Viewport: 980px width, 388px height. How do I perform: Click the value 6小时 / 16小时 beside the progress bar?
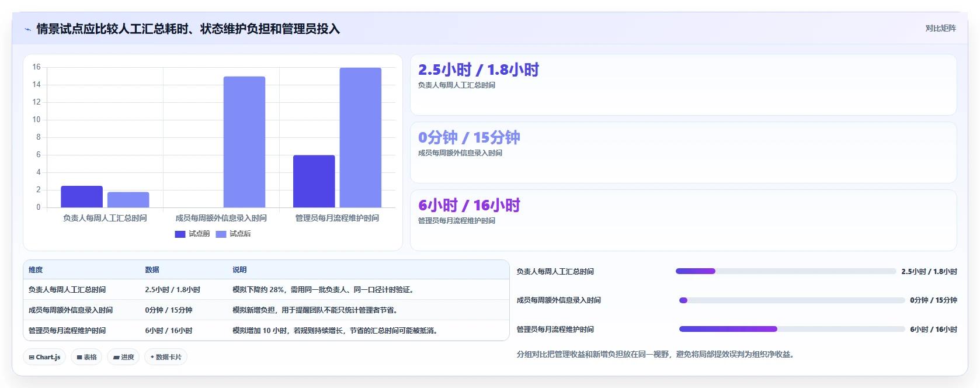(933, 330)
